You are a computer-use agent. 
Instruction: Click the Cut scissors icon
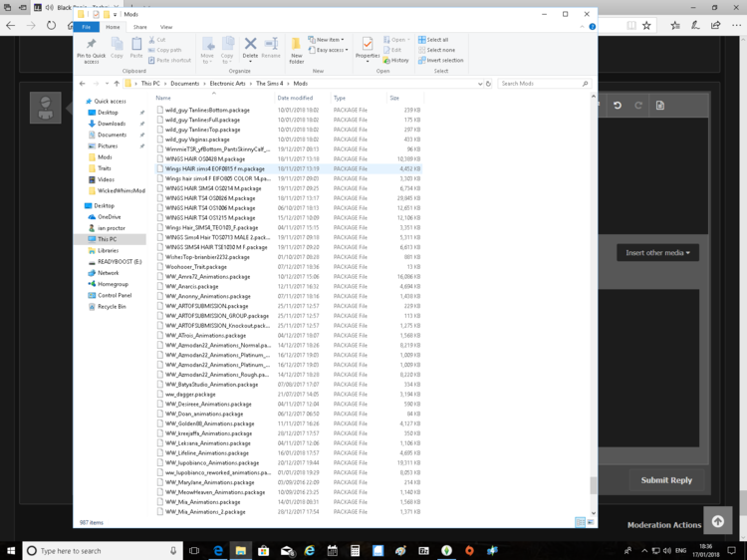click(x=152, y=40)
